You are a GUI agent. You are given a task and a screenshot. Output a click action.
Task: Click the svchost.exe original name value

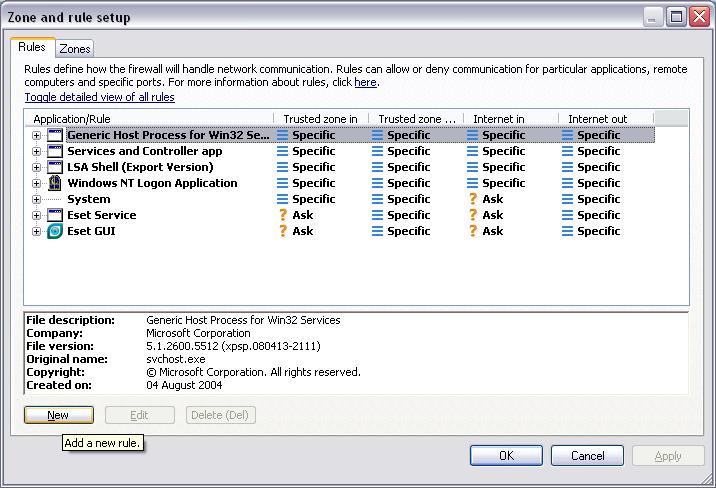point(176,359)
